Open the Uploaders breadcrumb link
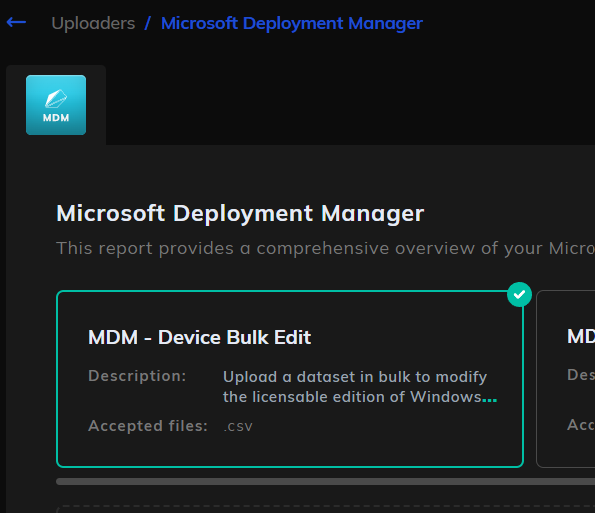The image size is (595, 513). pyautogui.click(x=93, y=23)
